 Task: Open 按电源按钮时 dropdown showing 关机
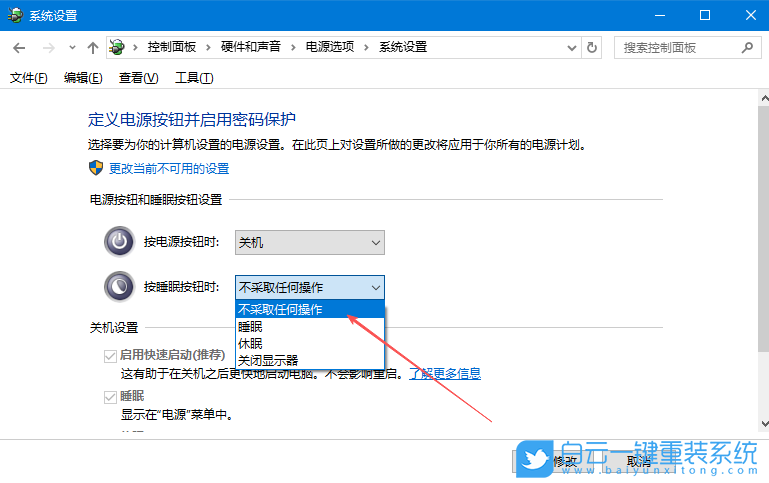pos(310,242)
